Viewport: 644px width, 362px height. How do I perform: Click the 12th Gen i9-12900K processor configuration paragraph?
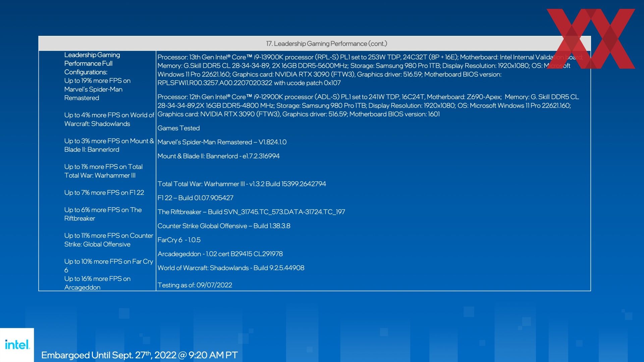coord(368,106)
